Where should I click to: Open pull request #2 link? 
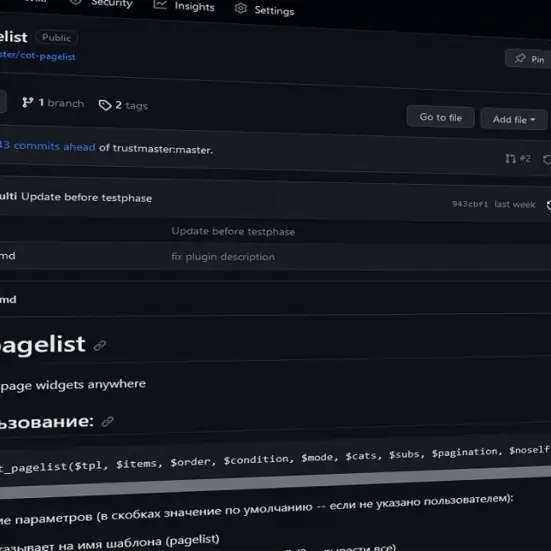[518, 158]
